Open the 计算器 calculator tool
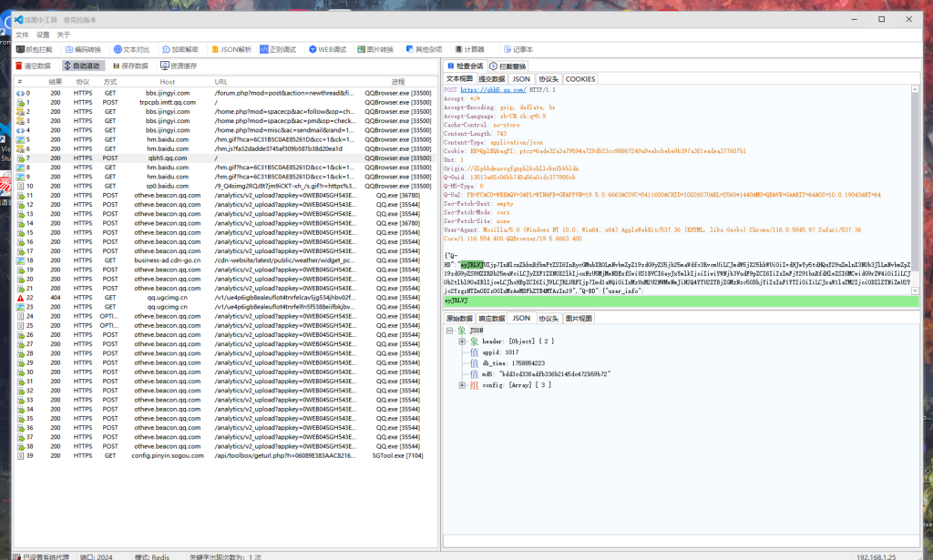This screenshot has width=933, height=560. click(x=470, y=49)
